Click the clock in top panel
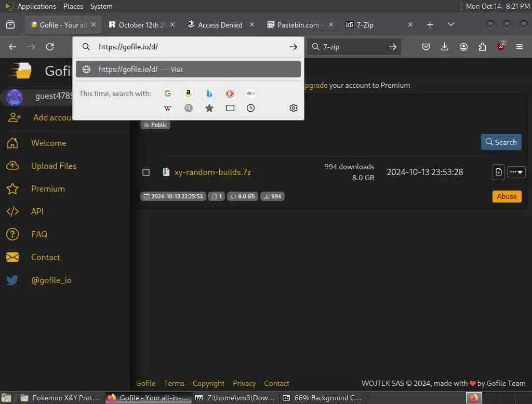The image size is (532, 404). 498,6
